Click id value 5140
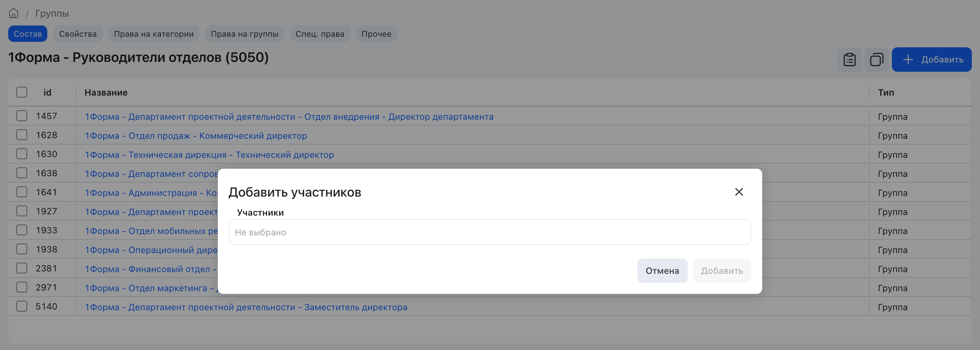This screenshot has height=350, width=980. [x=46, y=306]
